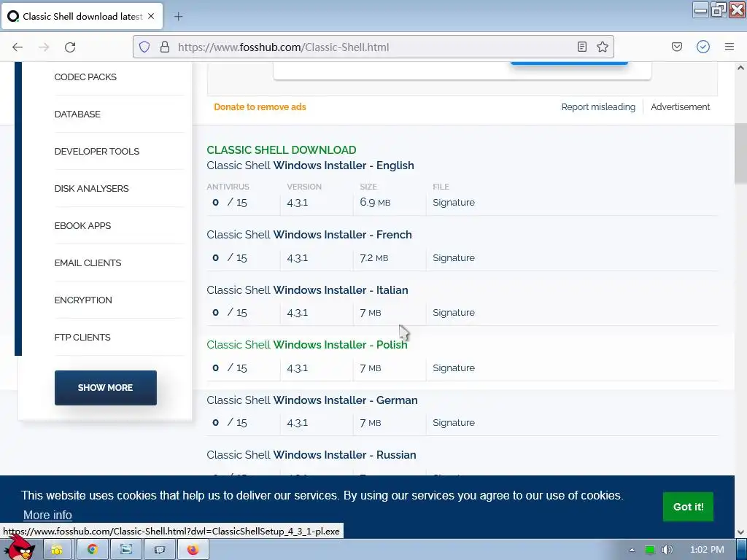Image resolution: width=747 pixels, height=560 pixels.
Task: Switch to Firefox in the taskbar
Action: [x=193, y=550]
